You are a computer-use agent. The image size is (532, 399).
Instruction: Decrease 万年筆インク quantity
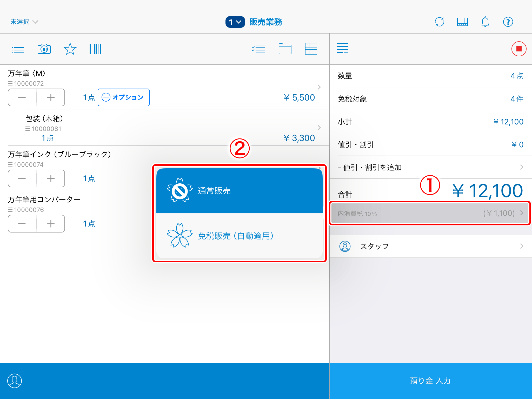coord(22,178)
